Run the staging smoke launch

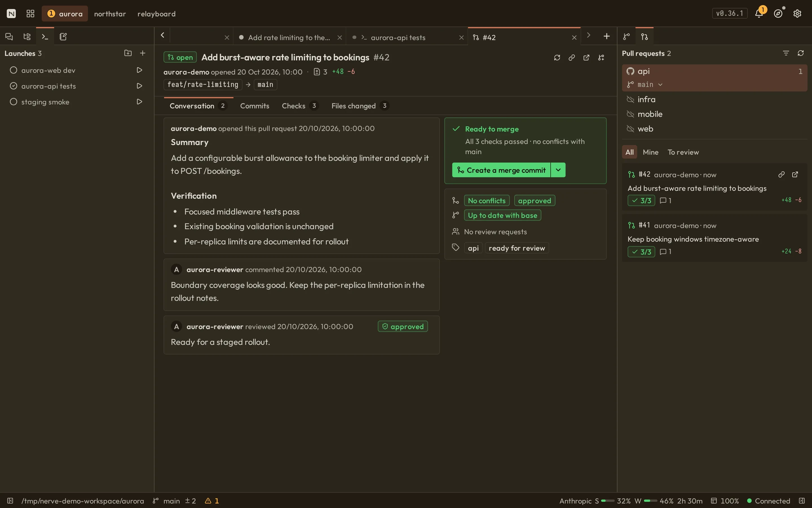139,102
